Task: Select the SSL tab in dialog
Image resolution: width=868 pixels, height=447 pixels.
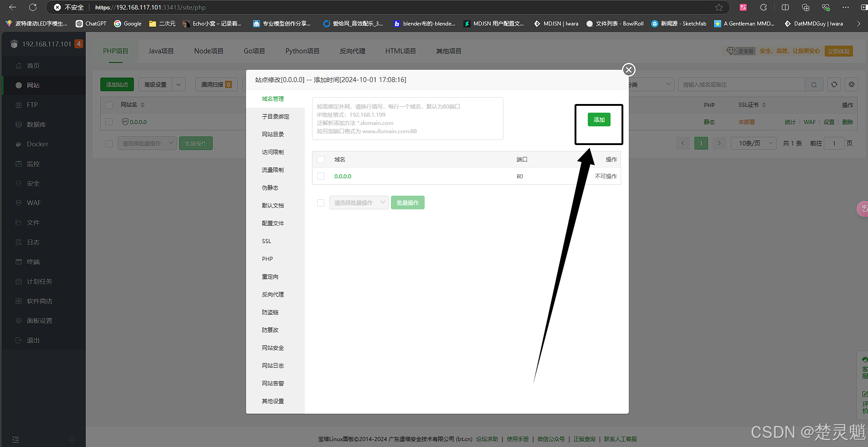Action: [275, 241]
